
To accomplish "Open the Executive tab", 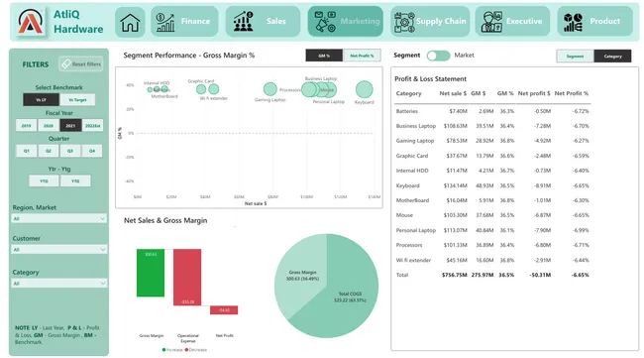I will pyautogui.click(x=512, y=22).
